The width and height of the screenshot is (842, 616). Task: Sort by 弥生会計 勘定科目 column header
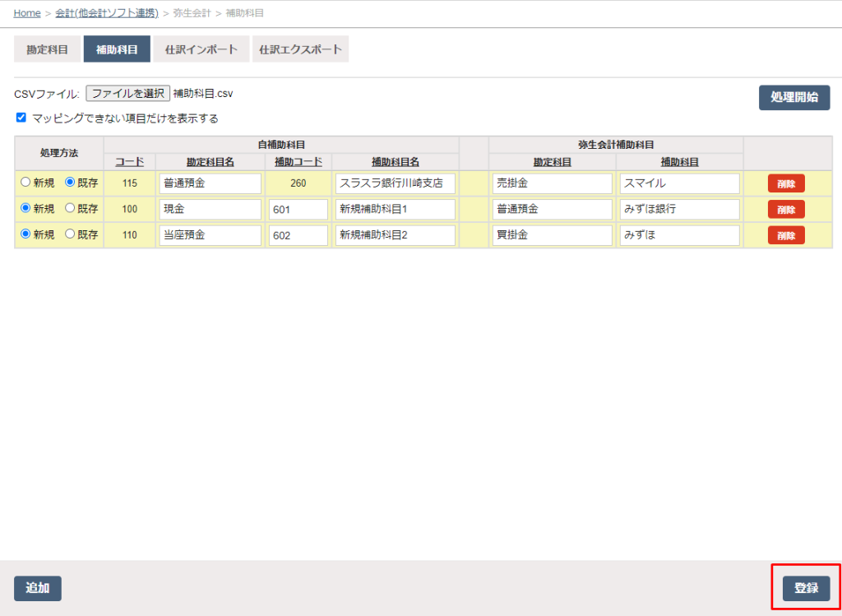point(552,162)
